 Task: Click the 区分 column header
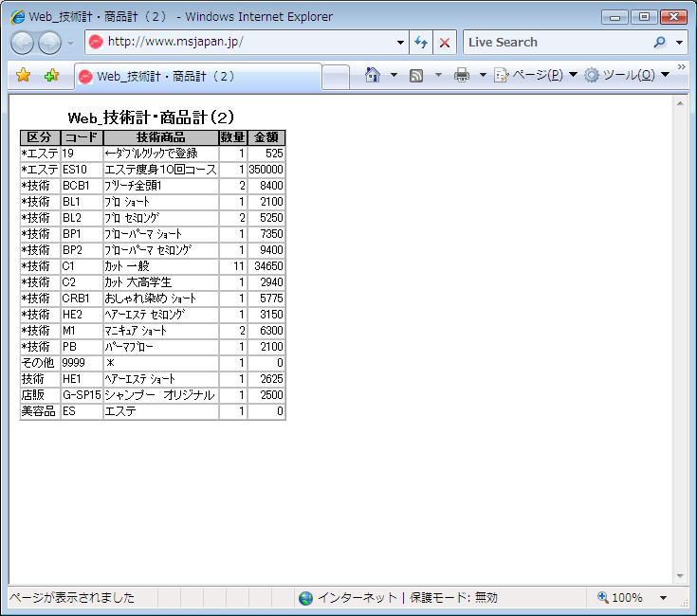[x=40, y=137]
